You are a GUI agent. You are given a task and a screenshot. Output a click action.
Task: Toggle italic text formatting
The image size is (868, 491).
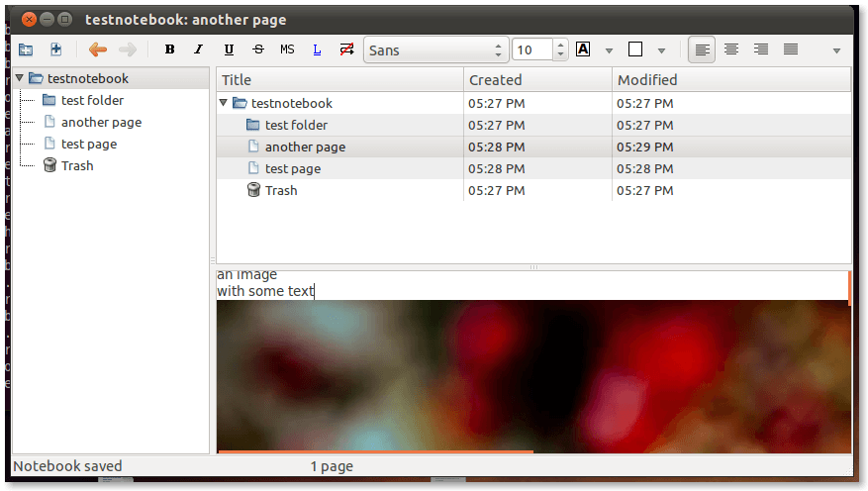(x=198, y=49)
